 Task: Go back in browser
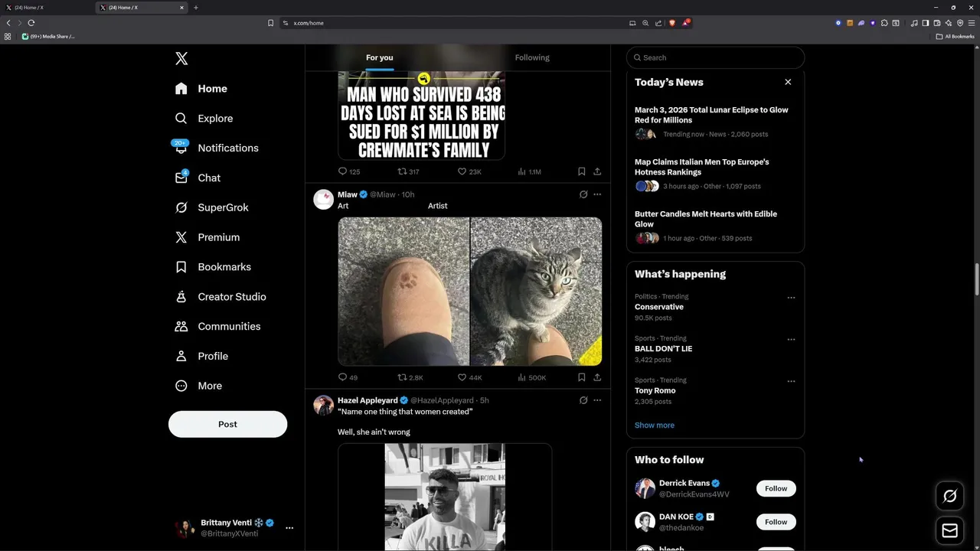point(8,23)
